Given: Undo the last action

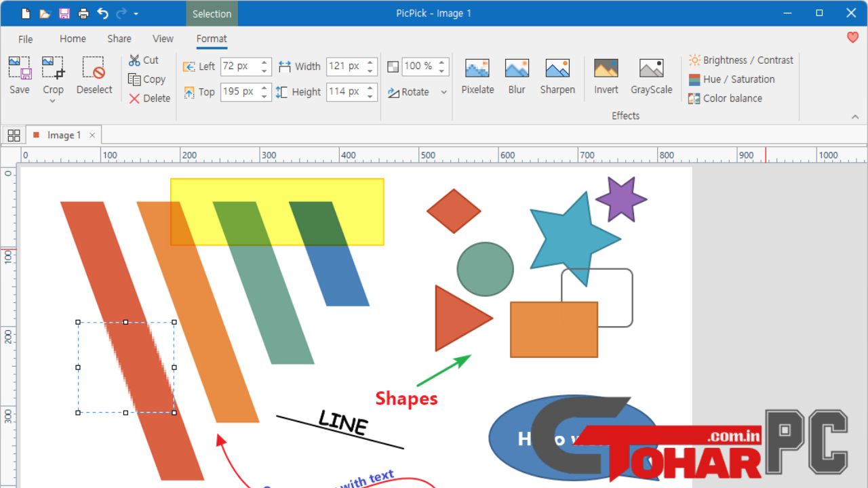Looking at the screenshot, I should pyautogui.click(x=102, y=14).
